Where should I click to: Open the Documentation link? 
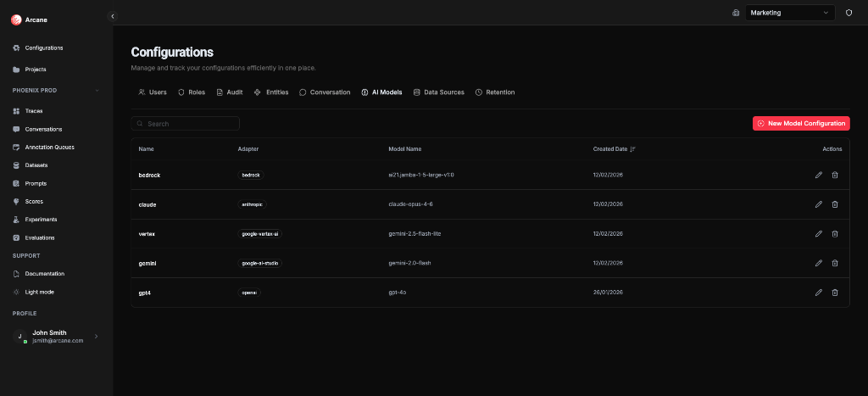44,274
